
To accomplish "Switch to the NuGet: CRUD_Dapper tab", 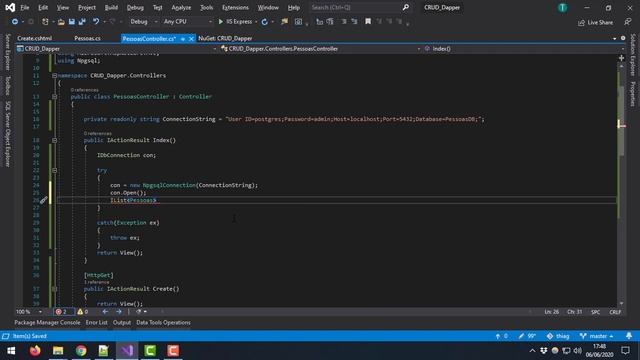I will 225,38.
